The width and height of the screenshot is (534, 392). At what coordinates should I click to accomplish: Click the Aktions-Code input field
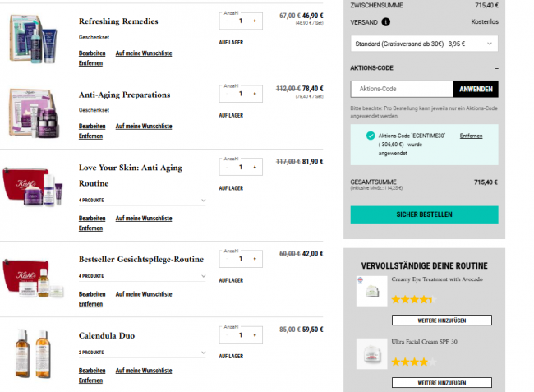pyautogui.click(x=402, y=89)
